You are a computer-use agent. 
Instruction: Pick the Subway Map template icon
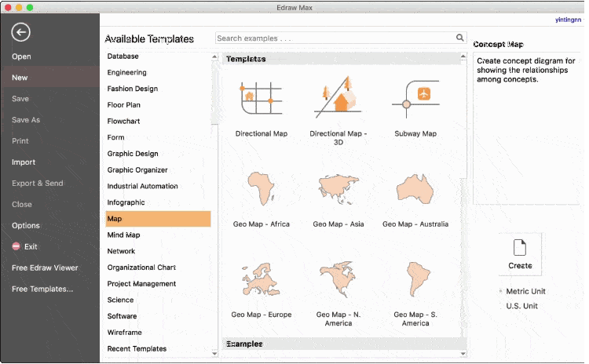pyautogui.click(x=415, y=100)
